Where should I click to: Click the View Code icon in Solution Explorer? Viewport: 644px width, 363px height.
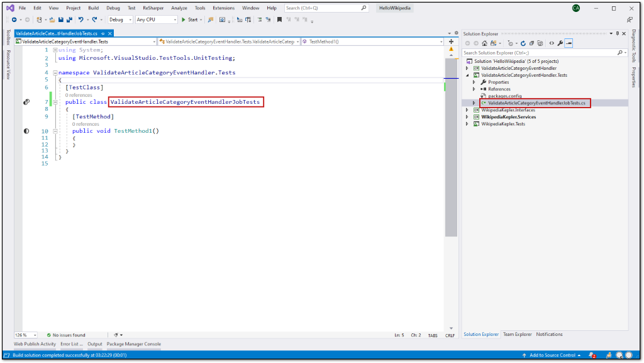552,43
